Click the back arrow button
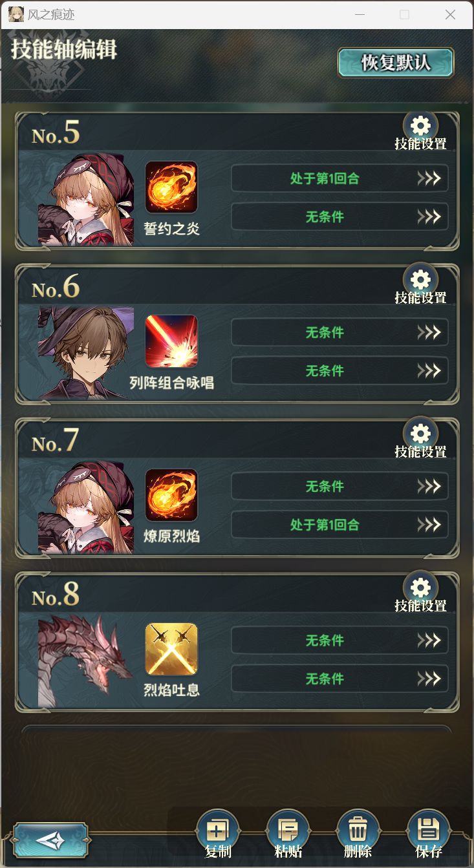The image size is (474, 868). (x=50, y=840)
